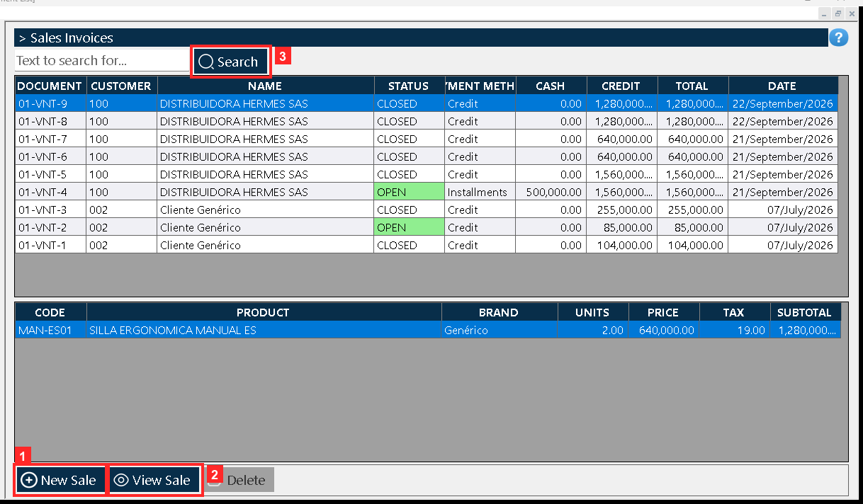The image size is (863, 504).
Task: Sort by TOTAL column header
Action: pos(692,86)
